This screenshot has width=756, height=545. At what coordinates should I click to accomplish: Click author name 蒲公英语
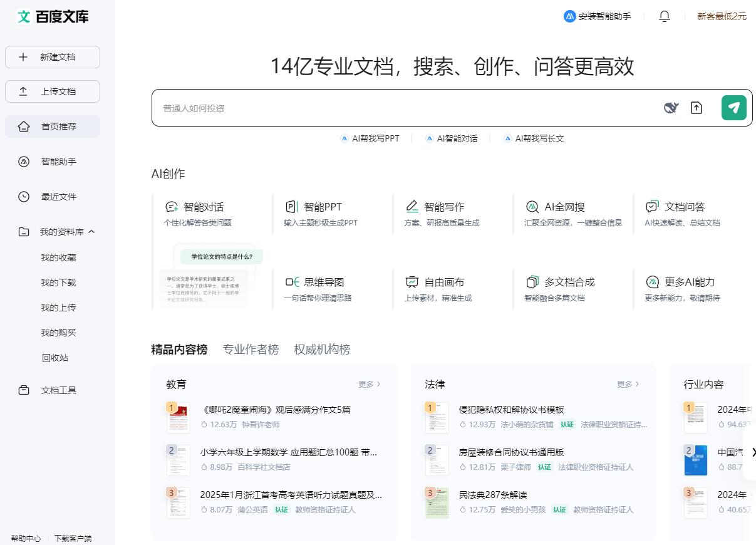(x=252, y=510)
